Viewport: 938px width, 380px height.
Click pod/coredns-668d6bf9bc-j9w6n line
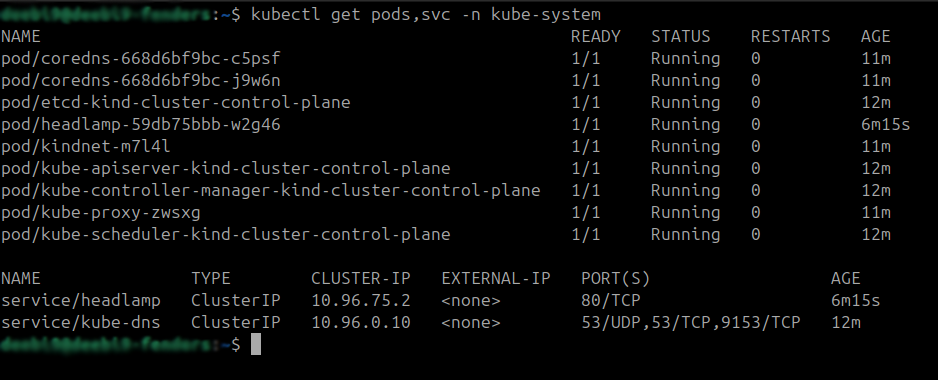141,81
